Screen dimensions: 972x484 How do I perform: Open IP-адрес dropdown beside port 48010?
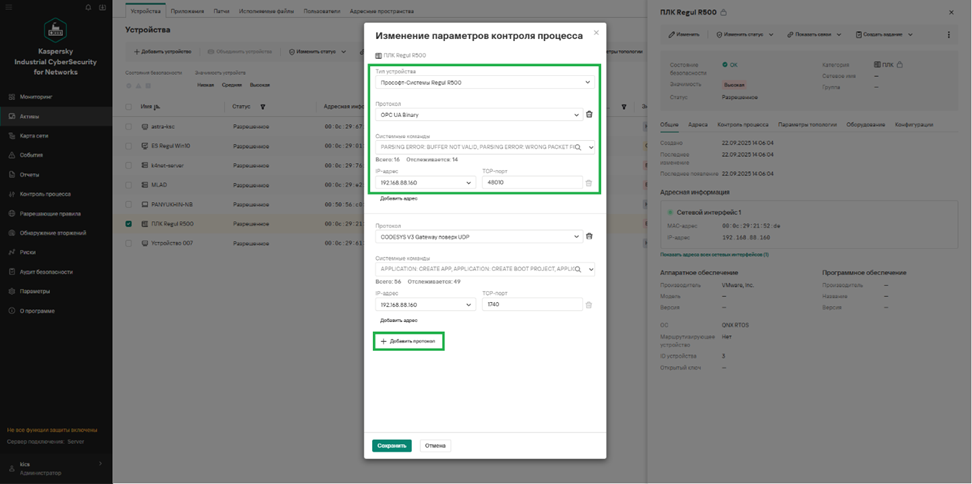tap(425, 183)
